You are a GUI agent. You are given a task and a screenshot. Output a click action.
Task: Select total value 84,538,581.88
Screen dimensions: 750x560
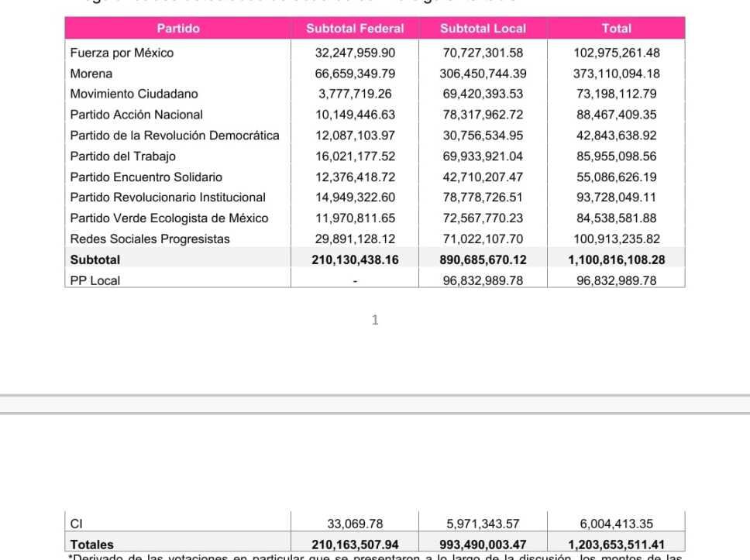(617, 218)
